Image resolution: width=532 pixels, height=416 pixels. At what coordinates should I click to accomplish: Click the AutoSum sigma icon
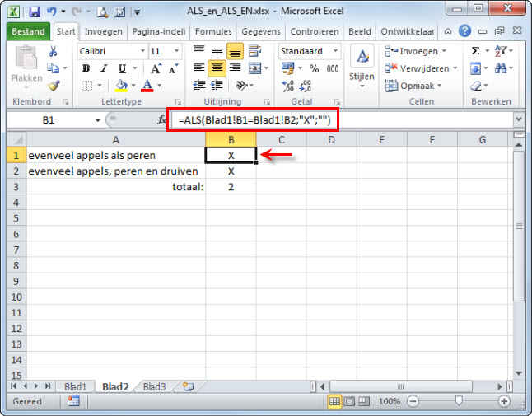(475, 51)
